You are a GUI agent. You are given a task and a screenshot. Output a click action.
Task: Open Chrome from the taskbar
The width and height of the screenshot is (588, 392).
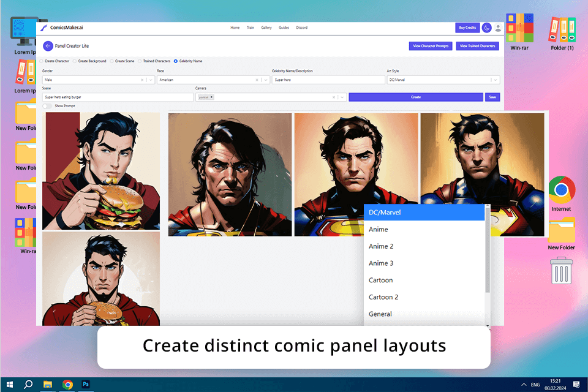point(67,385)
